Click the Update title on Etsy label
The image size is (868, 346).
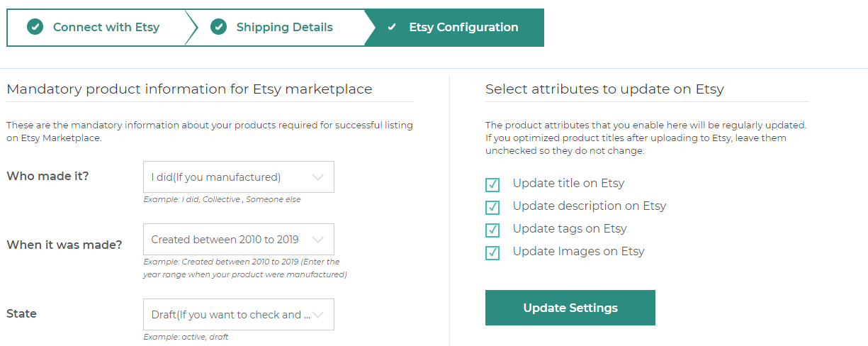point(568,183)
